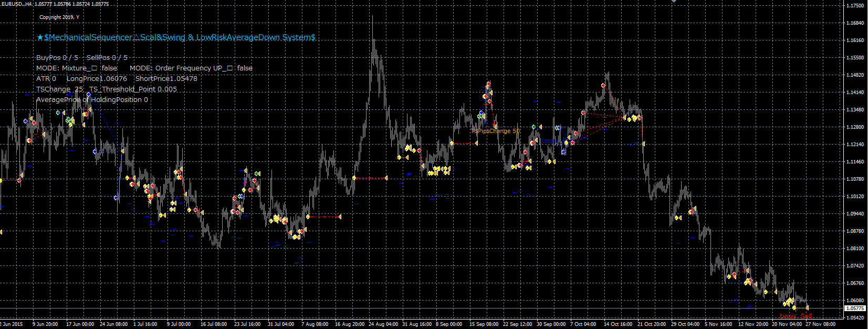Screen dimensions: 868x329
Task: Click price scale value 1.16840
Action: click(x=855, y=23)
